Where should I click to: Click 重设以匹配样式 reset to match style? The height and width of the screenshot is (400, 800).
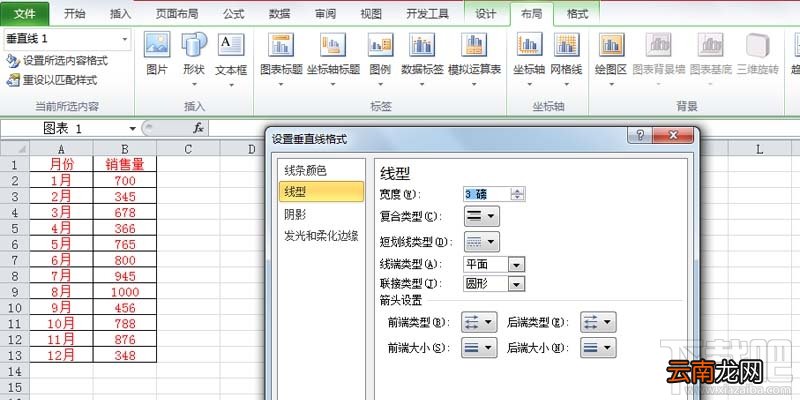click(51, 80)
